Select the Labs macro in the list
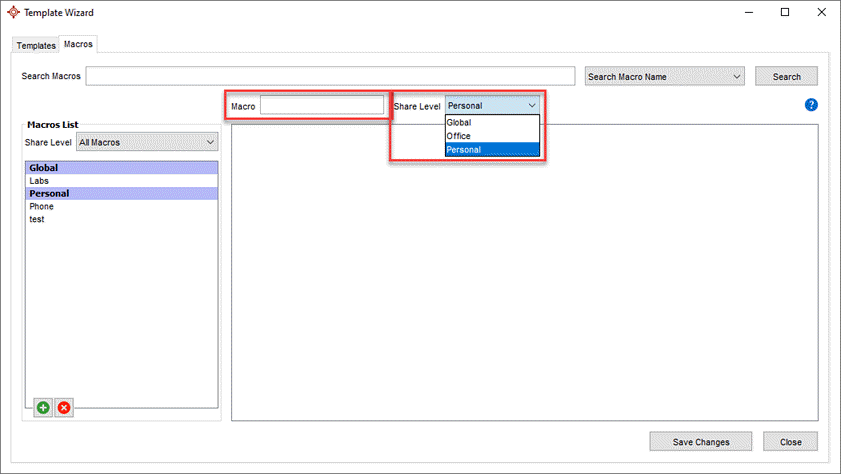 click(x=39, y=181)
